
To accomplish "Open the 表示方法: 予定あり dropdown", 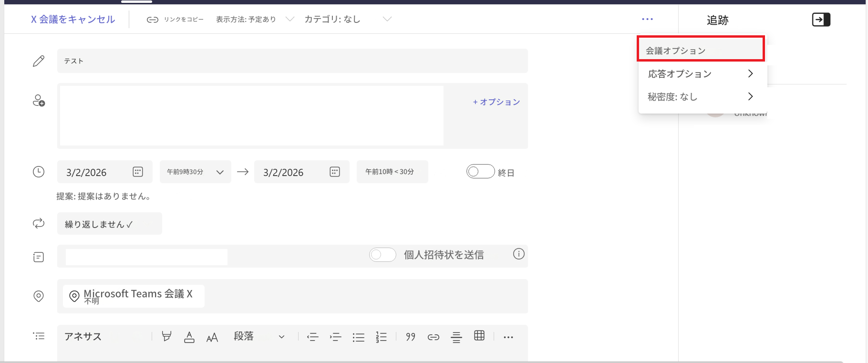I will click(x=255, y=19).
